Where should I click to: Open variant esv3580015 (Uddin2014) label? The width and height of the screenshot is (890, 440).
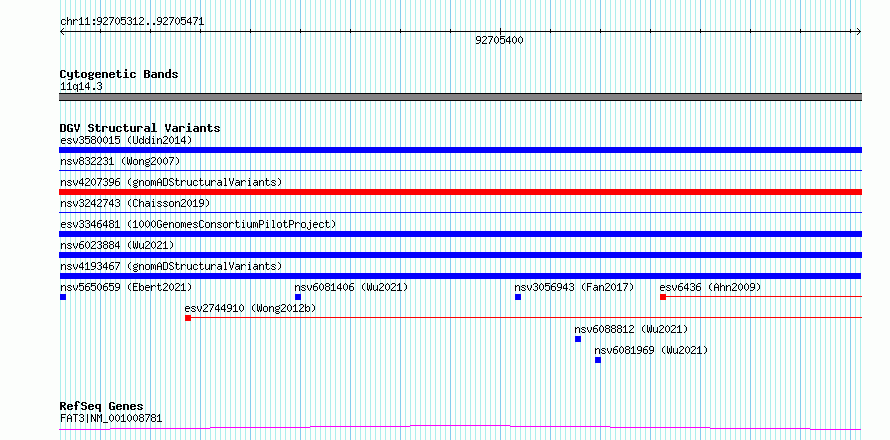(126, 140)
